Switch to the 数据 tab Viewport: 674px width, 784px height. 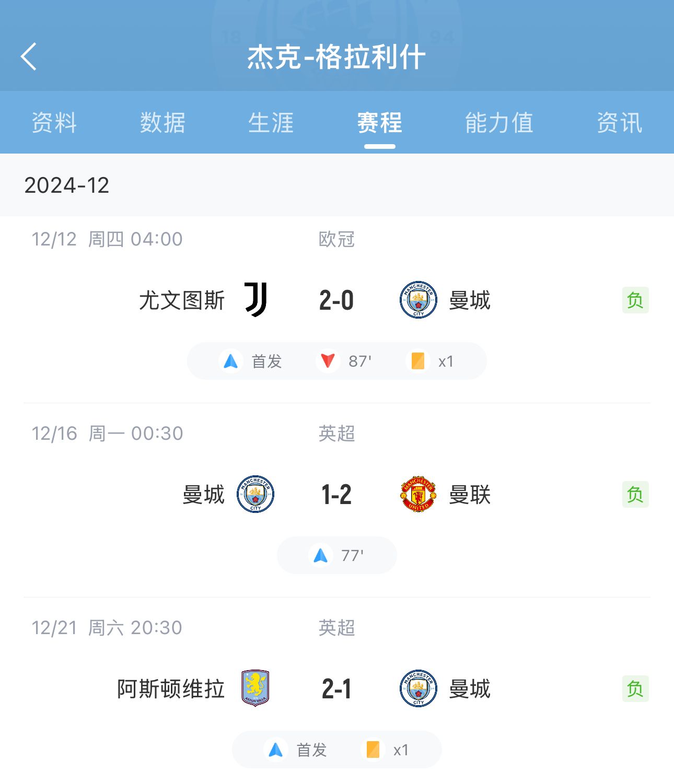[162, 123]
